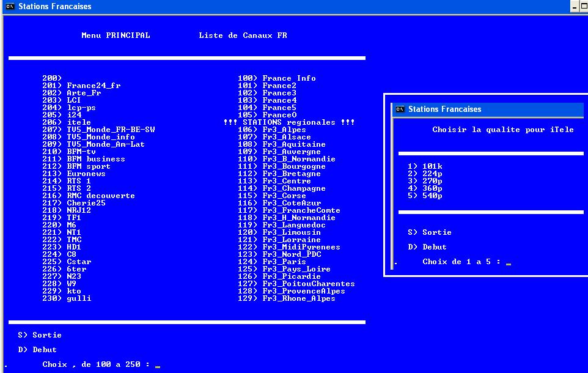The image size is (588, 373).
Task: Click S) Sortie in the main menu
Action: click(x=40, y=335)
